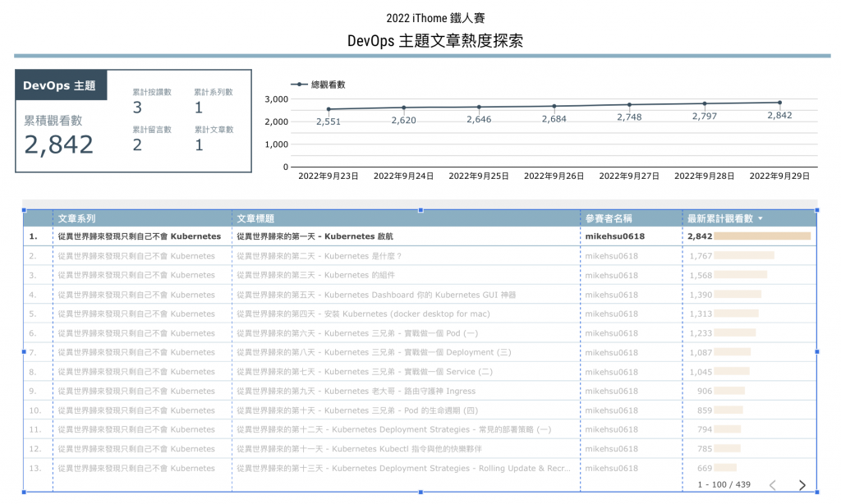Select the DevOps 主題 heading label
This screenshot has height=504, width=841.
point(59,86)
